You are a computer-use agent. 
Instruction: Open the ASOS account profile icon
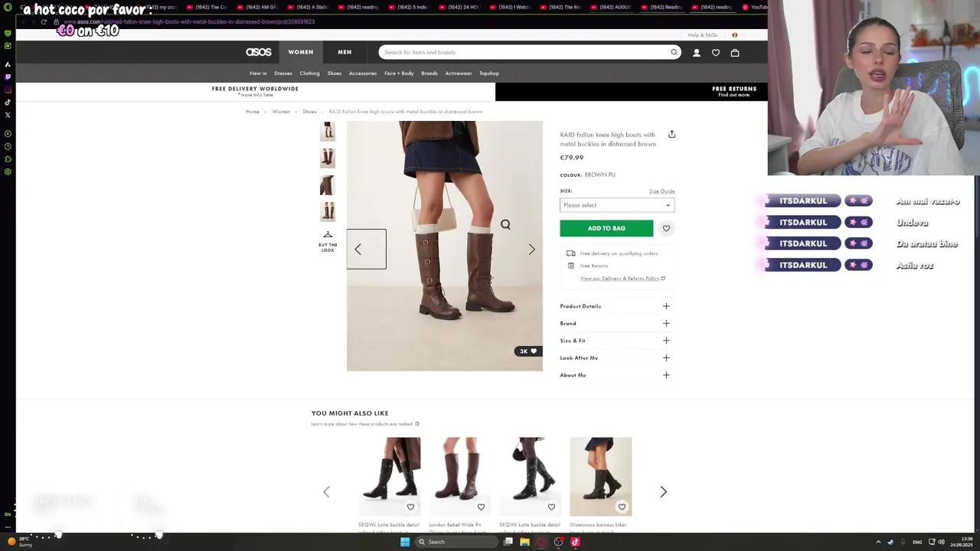tap(697, 53)
